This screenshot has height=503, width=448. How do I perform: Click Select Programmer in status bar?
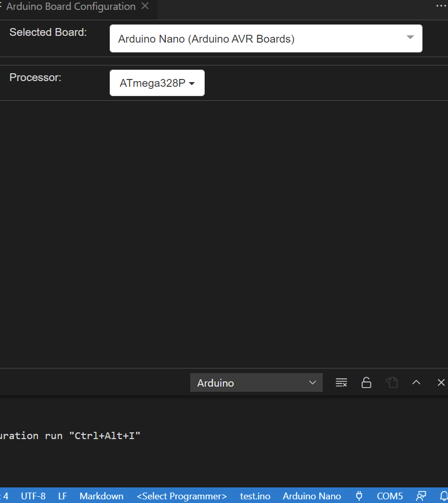(x=181, y=496)
